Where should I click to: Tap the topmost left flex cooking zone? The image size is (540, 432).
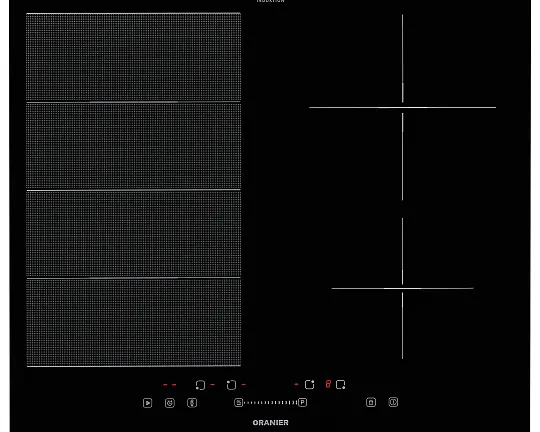(x=134, y=58)
